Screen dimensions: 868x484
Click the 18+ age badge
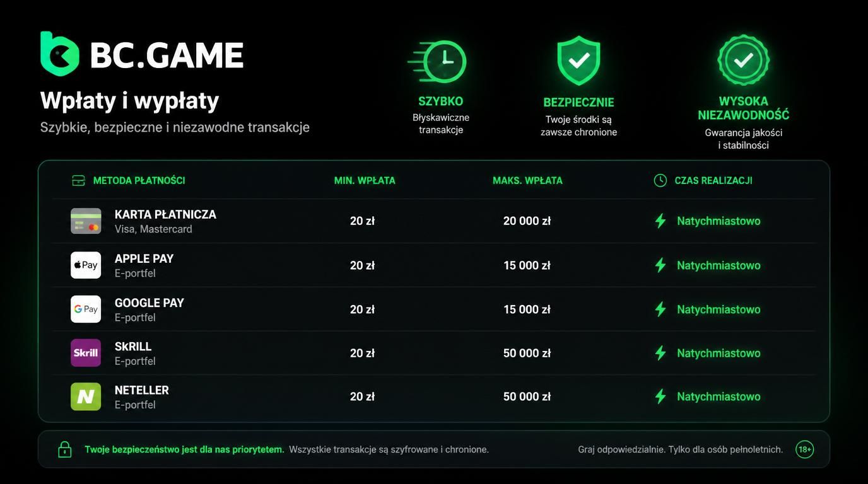click(x=804, y=449)
